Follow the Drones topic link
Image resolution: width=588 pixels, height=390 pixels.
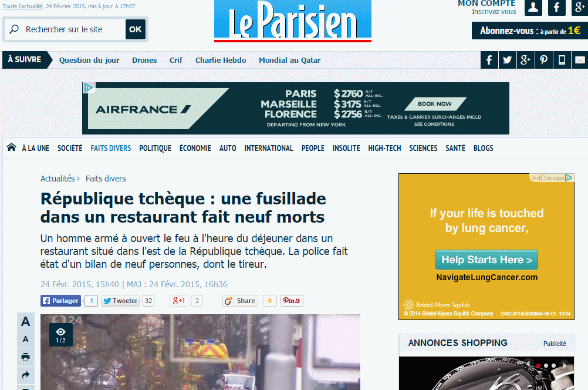(x=144, y=60)
